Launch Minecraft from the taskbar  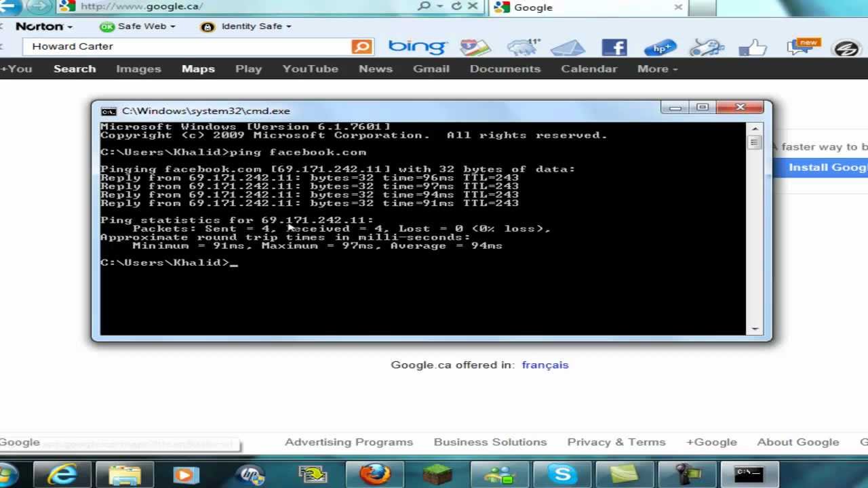pyautogui.click(x=437, y=474)
